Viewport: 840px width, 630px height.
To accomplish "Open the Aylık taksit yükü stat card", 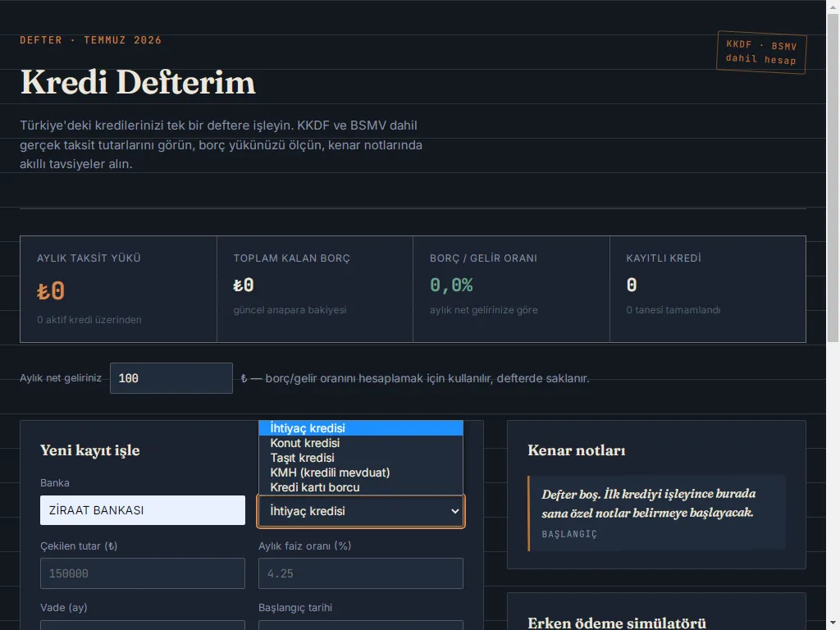I will coord(118,290).
